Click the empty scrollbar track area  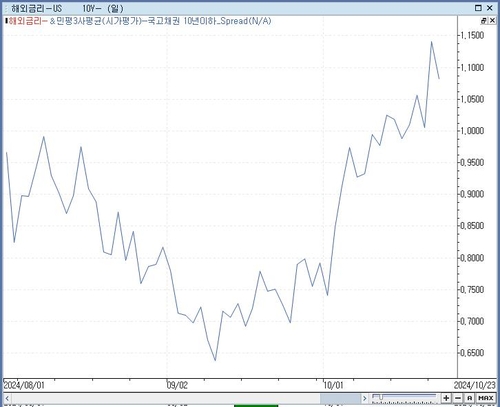click(166, 398)
